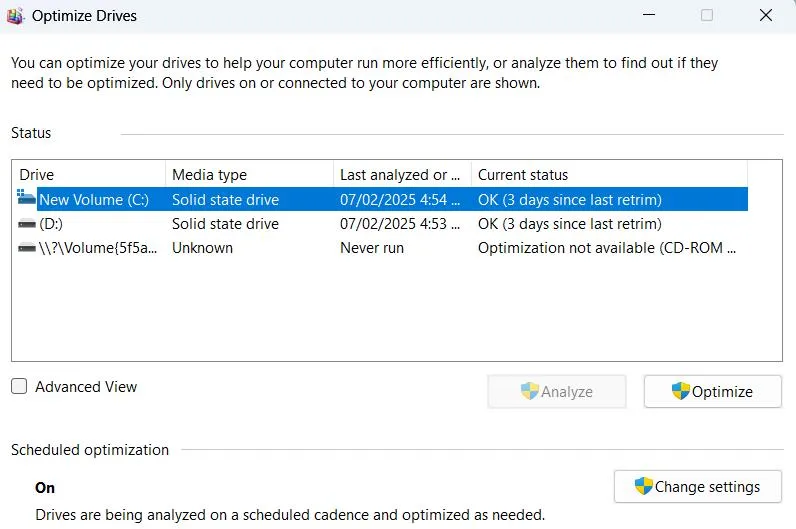Click the Optimize Drives app icon in title bar
The width and height of the screenshot is (796, 529).
(x=15, y=16)
